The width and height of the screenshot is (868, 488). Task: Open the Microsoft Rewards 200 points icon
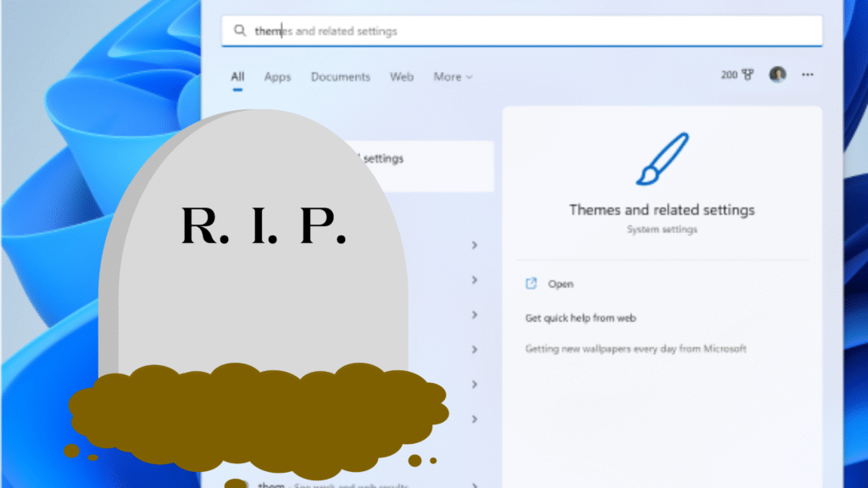coord(737,75)
